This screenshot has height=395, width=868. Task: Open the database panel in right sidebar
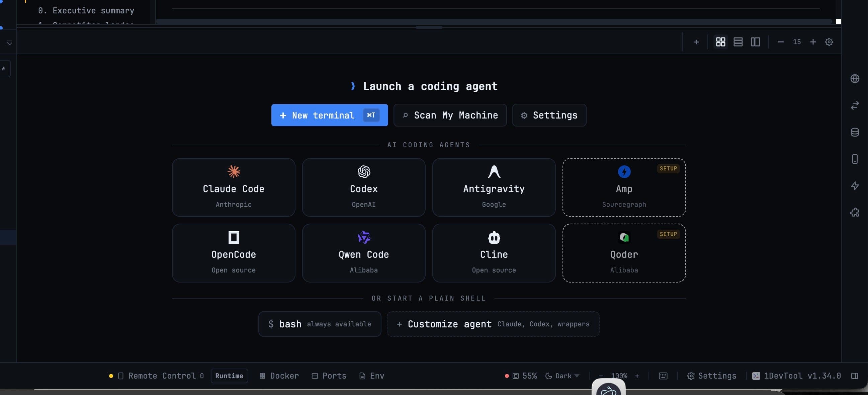[855, 132]
